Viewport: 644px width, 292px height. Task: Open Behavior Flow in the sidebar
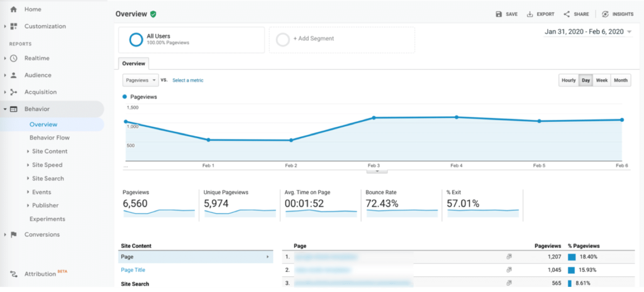[49, 138]
